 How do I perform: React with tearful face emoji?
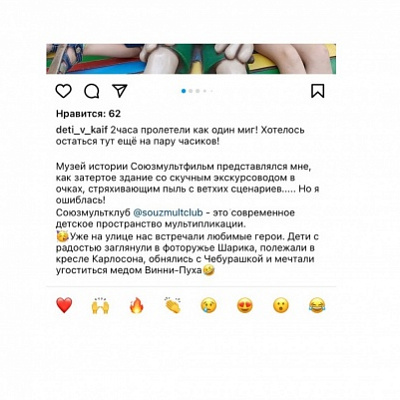coord(209,305)
